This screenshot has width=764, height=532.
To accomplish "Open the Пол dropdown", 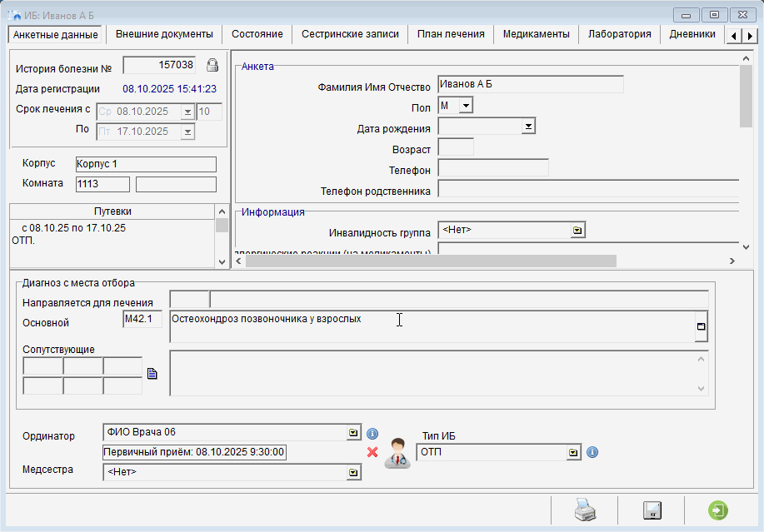I will (x=466, y=106).
